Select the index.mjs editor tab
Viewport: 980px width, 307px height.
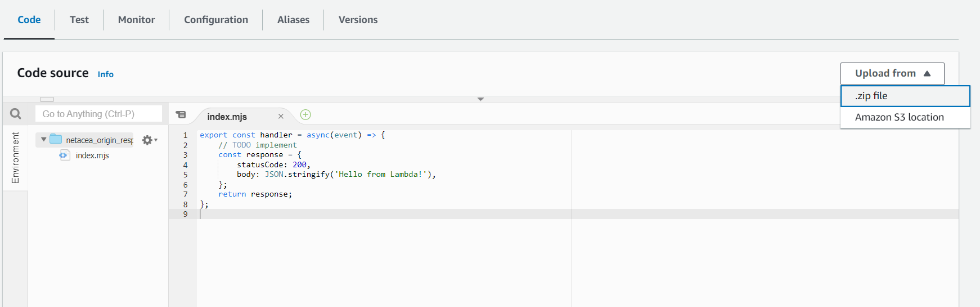point(227,117)
